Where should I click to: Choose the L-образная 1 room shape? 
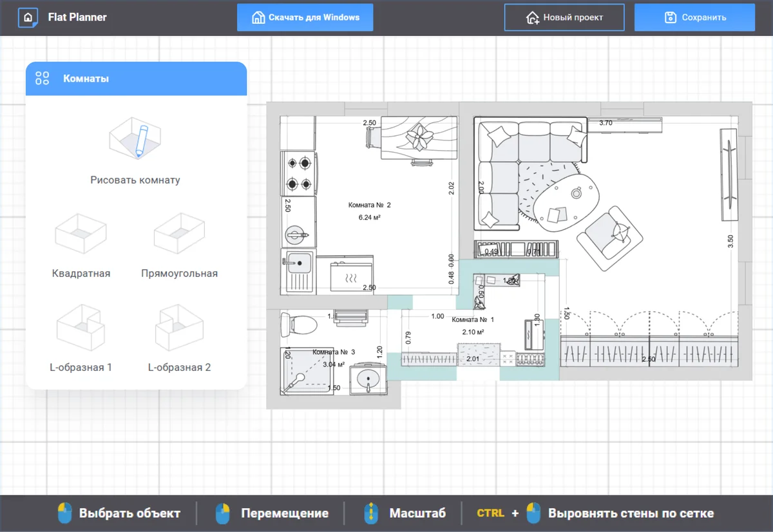[81, 327]
